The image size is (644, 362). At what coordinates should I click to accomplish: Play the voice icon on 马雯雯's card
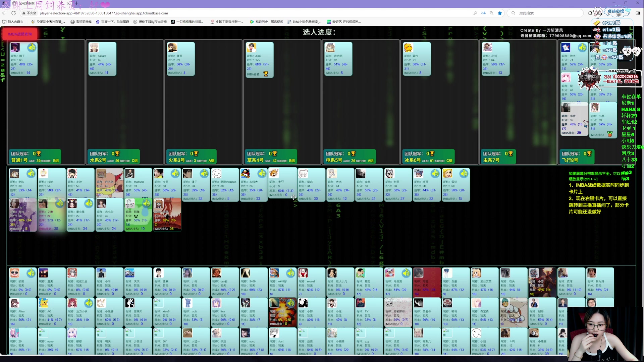click(406, 273)
